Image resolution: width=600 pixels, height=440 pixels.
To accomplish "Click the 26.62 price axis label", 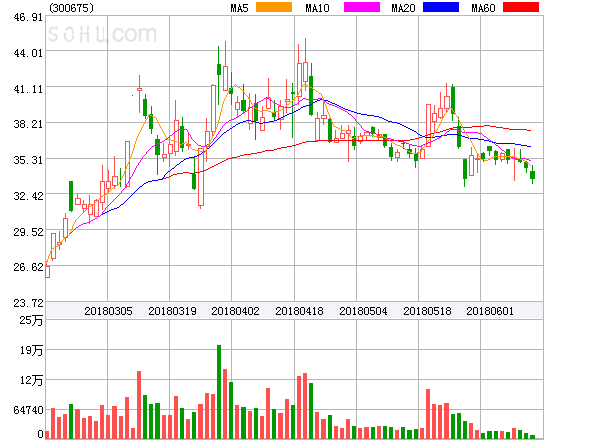I will click(28, 267).
